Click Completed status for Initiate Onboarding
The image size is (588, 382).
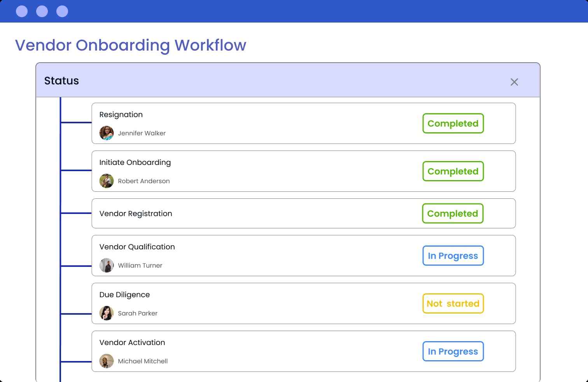pyautogui.click(x=453, y=171)
